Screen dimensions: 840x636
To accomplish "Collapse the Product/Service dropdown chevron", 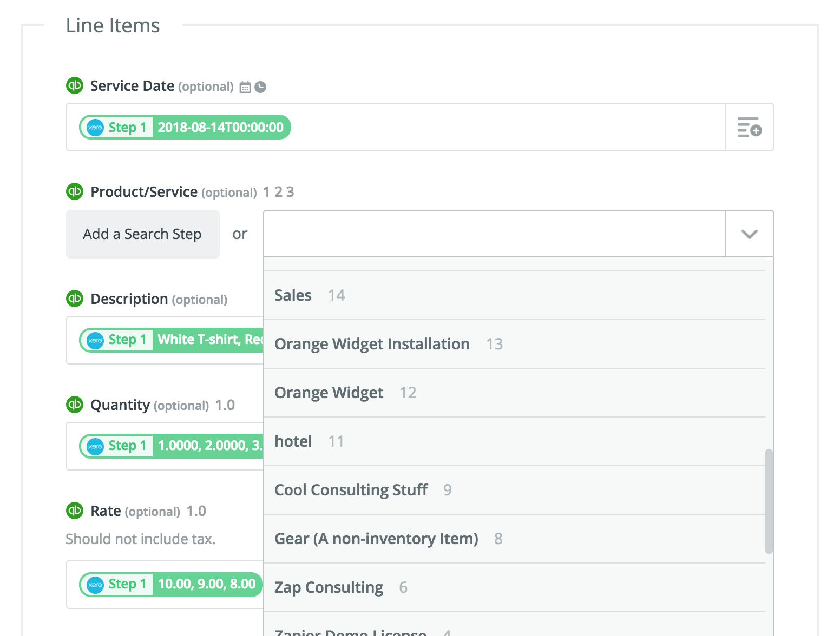I will click(x=750, y=234).
